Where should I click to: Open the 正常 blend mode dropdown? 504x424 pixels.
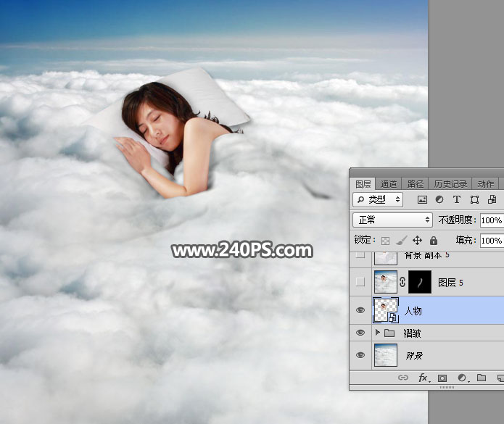click(392, 220)
